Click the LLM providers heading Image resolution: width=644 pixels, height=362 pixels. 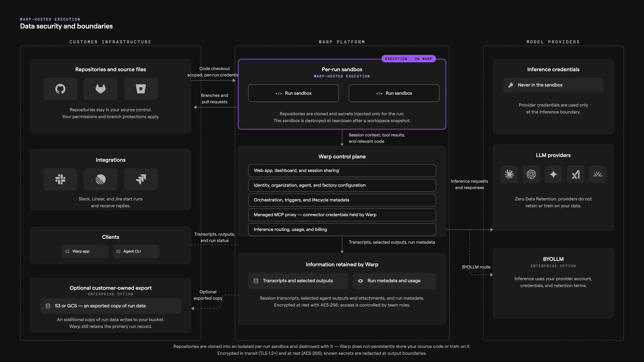tap(553, 155)
